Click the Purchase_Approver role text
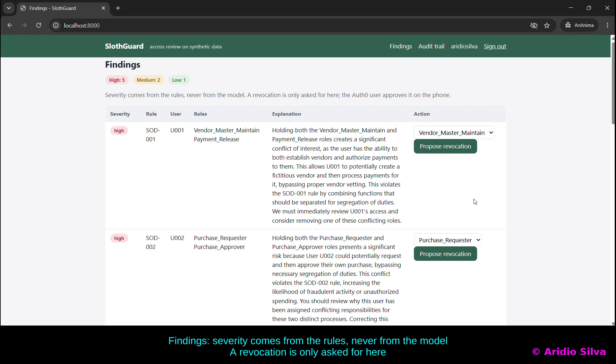This screenshot has width=616, height=364. click(x=219, y=247)
